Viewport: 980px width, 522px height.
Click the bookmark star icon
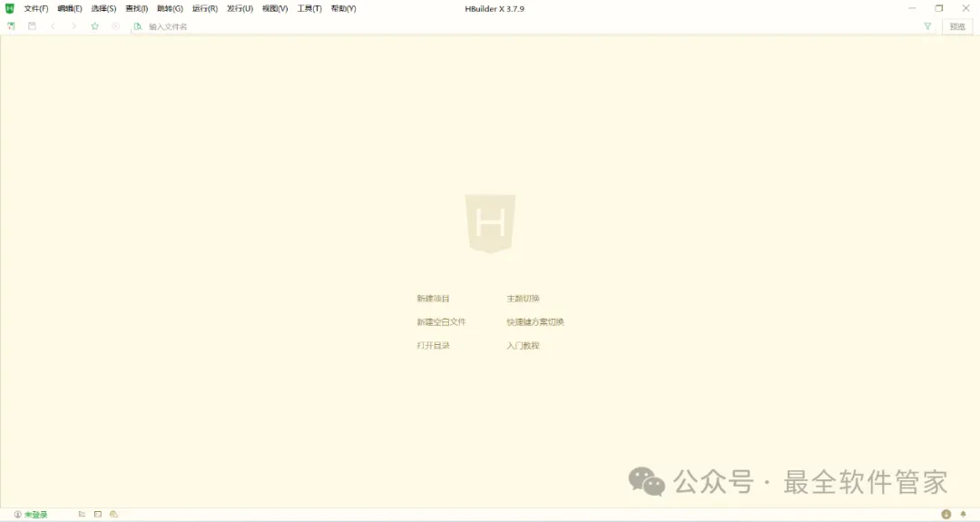pos(95,26)
